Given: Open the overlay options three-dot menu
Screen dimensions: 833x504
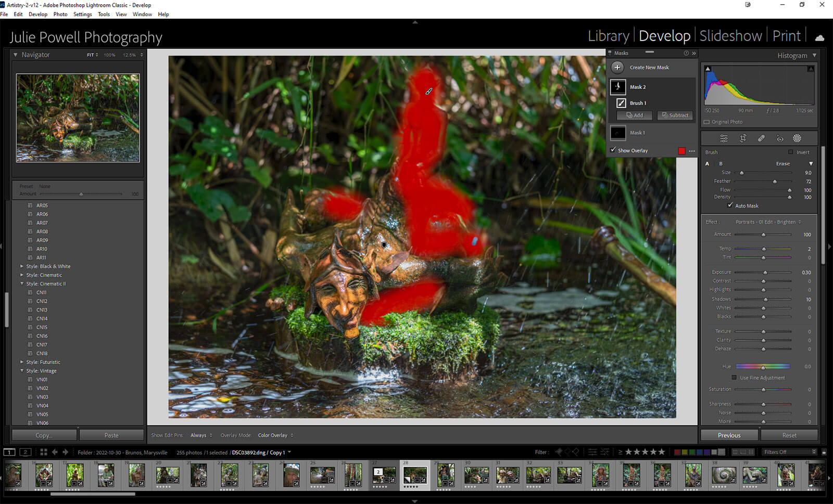Looking at the screenshot, I should (x=692, y=151).
